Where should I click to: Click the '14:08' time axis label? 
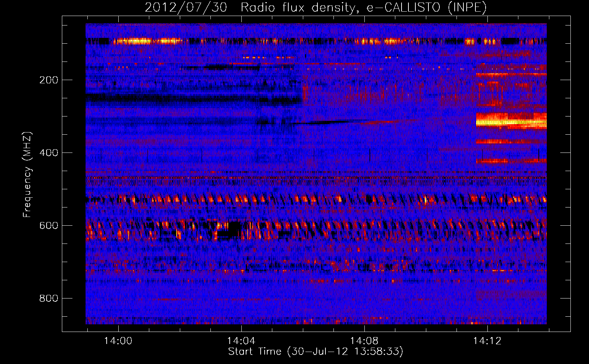pos(364,341)
